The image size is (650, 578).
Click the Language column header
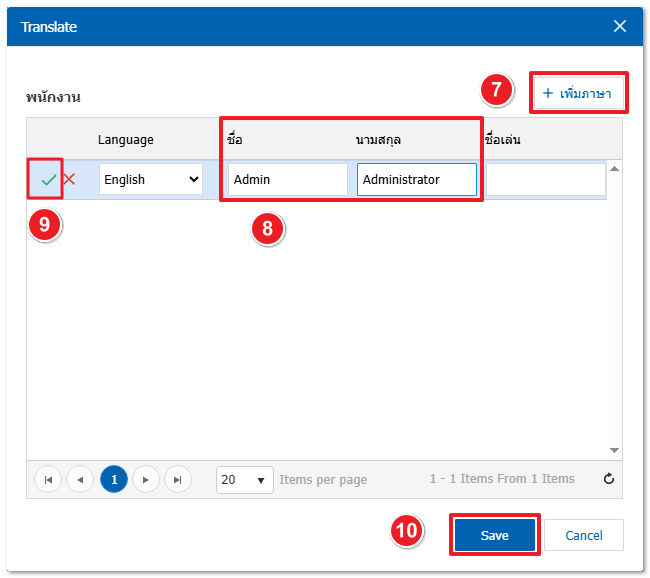pyautogui.click(x=126, y=140)
